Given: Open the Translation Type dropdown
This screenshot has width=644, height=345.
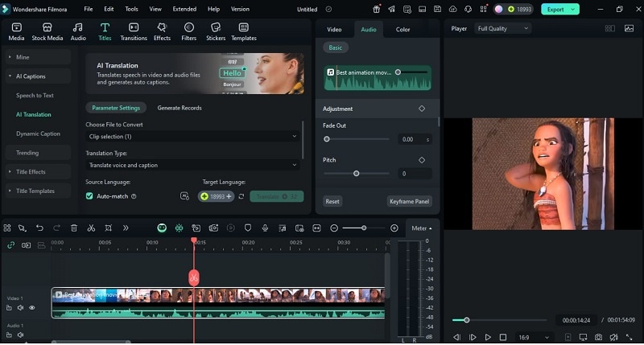Looking at the screenshot, I should tap(192, 166).
